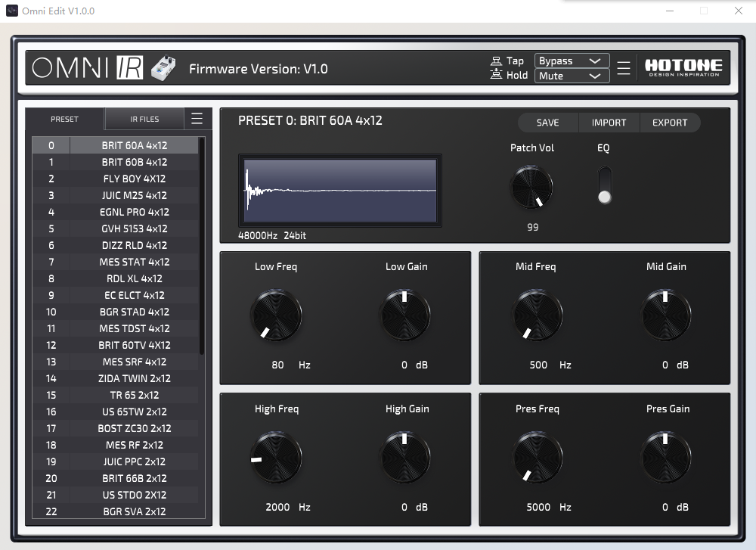
Task: Select preset MES STAT 4x12
Action: coord(115,262)
